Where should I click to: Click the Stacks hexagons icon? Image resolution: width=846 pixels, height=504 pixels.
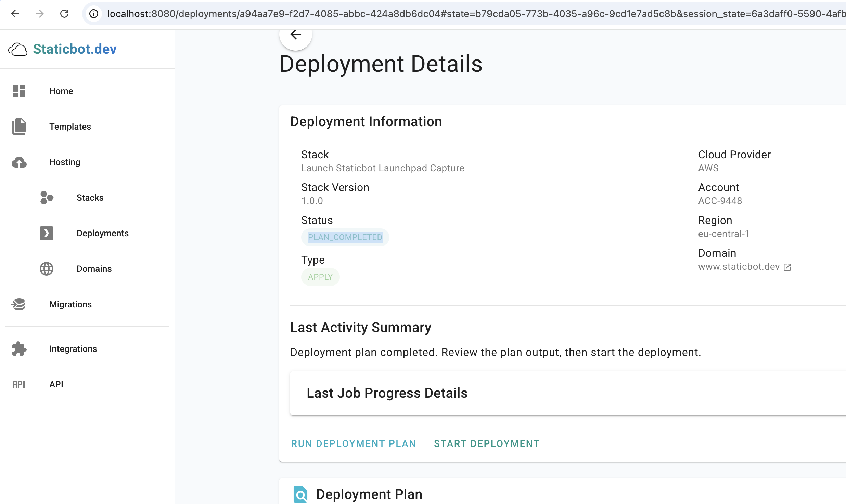coord(47,198)
